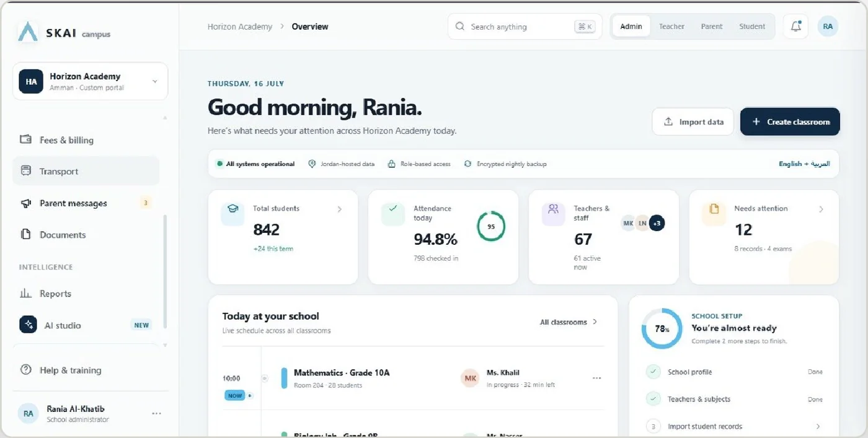
Task: Toggle the Teachers & subjects done checkmark
Action: (x=653, y=399)
